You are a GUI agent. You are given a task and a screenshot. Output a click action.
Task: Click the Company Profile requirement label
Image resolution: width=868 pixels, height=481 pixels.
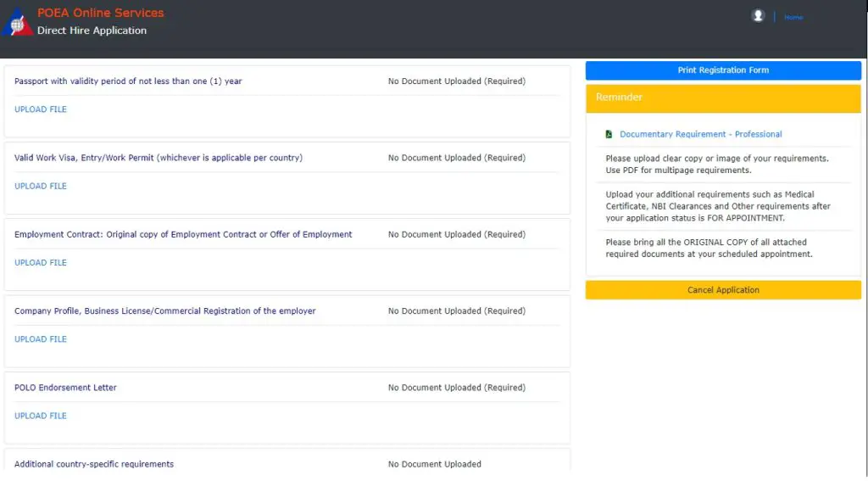click(165, 310)
